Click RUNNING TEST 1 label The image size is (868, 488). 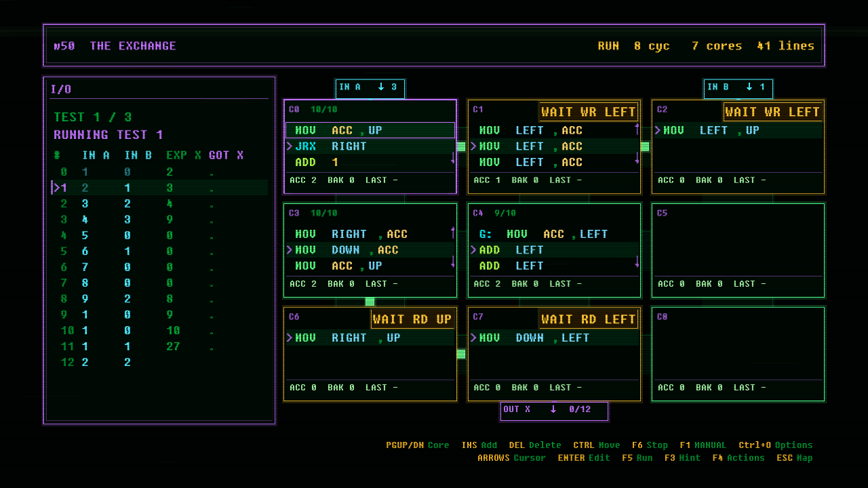coord(108,134)
